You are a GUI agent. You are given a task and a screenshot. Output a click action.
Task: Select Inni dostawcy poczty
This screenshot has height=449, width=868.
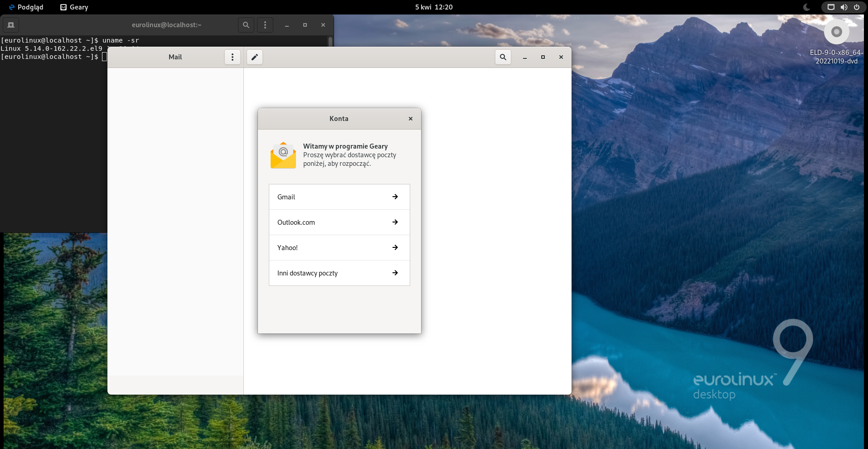pyautogui.click(x=307, y=273)
